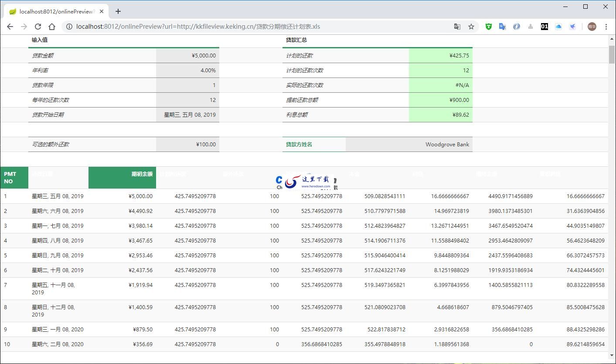Click the 精华 profile avatar
The image size is (616, 364).
pos(592,27)
